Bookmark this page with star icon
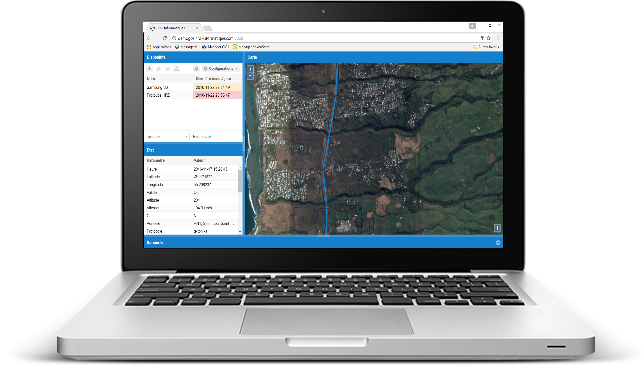The height and width of the screenshot is (366, 642). 488,38
